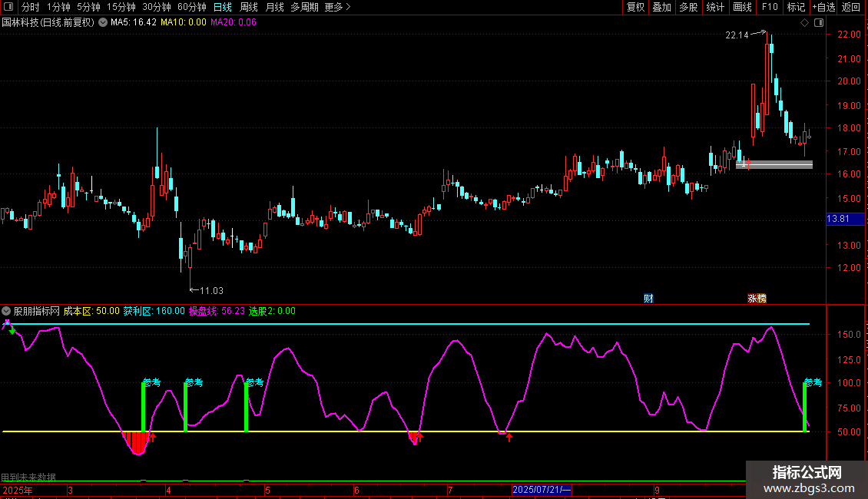The height and width of the screenshot is (499, 868).
Task: Expand the 国林科技 main chart indicator dropdown
Action: [103, 22]
